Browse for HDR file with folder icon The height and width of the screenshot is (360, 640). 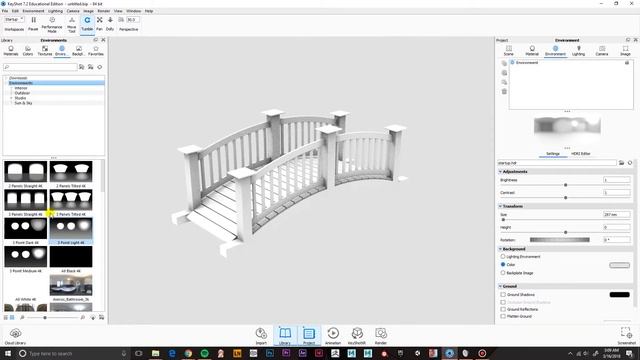click(x=621, y=163)
